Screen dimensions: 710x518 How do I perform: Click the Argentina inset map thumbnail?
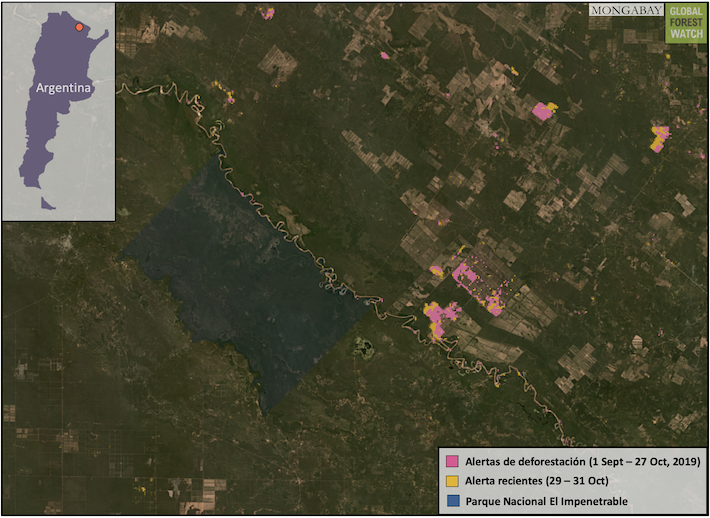tap(59, 112)
